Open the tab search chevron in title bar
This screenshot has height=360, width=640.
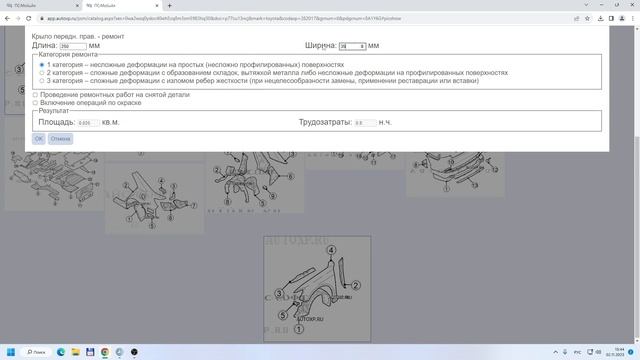586,5
